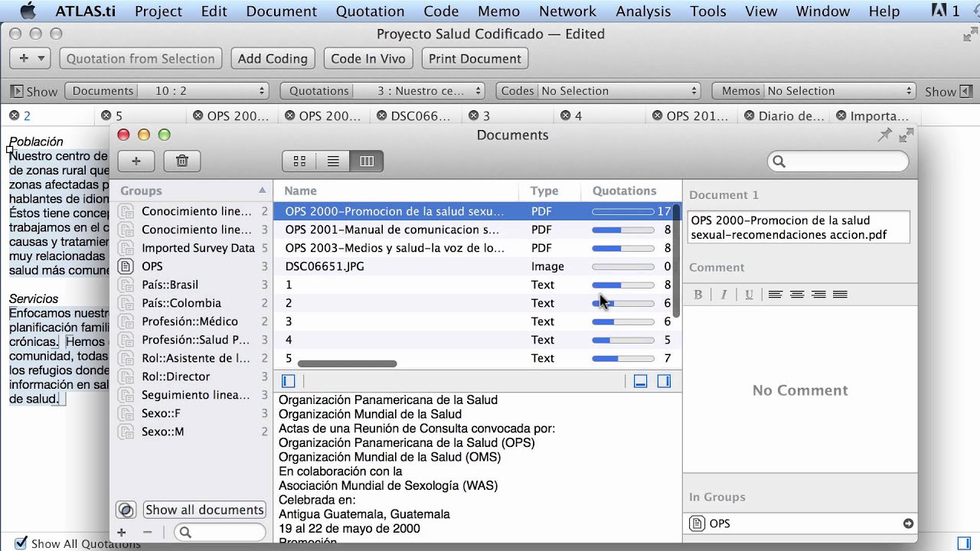Toggle Show All Quotations checkbox

(x=21, y=543)
